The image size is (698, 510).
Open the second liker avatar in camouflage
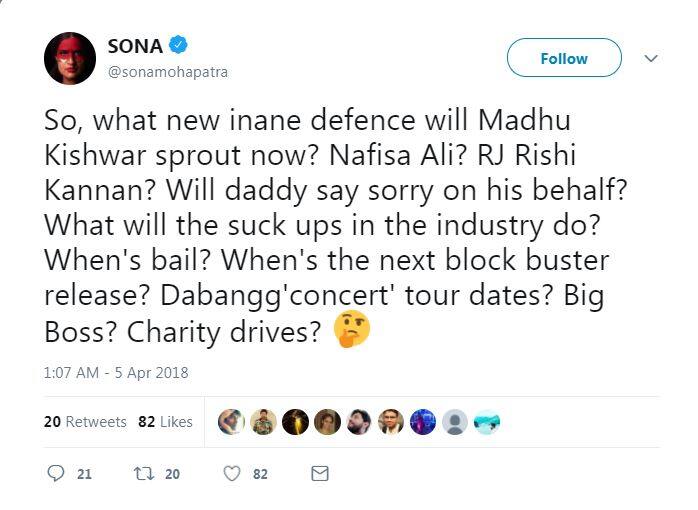(x=263, y=422)
